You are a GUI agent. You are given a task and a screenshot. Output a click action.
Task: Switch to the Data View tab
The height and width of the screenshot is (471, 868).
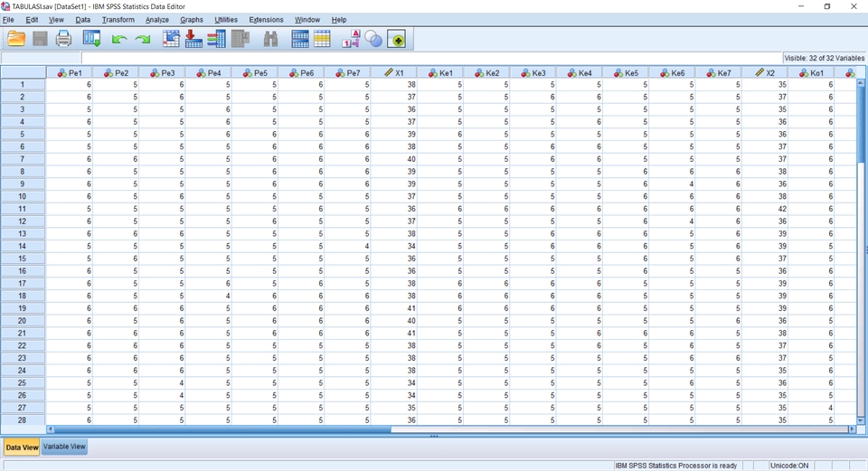tap(22, 447)
